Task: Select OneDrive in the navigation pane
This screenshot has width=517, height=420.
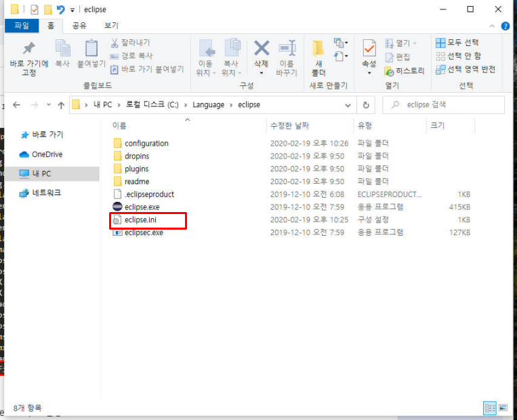Action: [x=41, y=154]
